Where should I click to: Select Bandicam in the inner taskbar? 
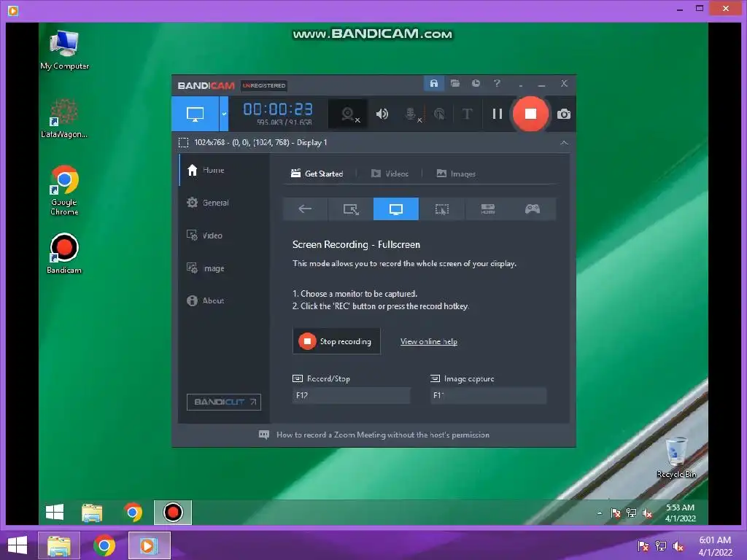click(173, 513)
